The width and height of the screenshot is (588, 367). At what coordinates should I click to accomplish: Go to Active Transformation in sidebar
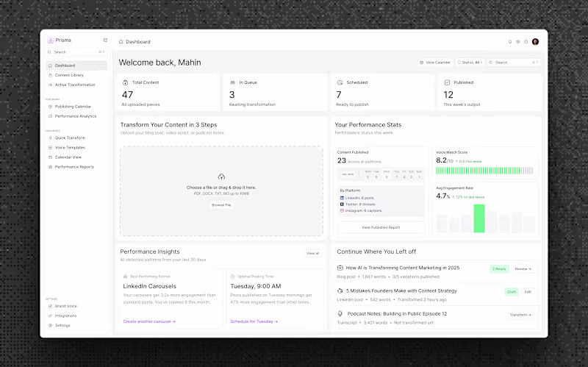(76, 85)
